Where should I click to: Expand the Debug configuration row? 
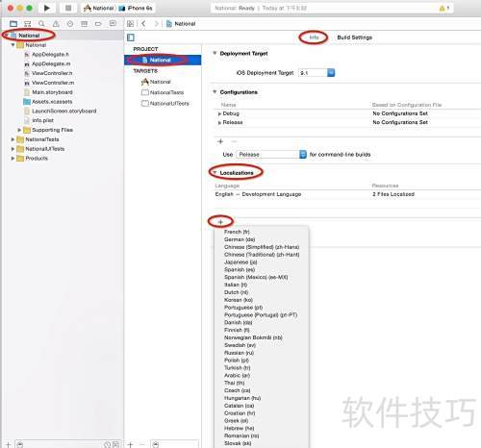(x=219, y=113)
